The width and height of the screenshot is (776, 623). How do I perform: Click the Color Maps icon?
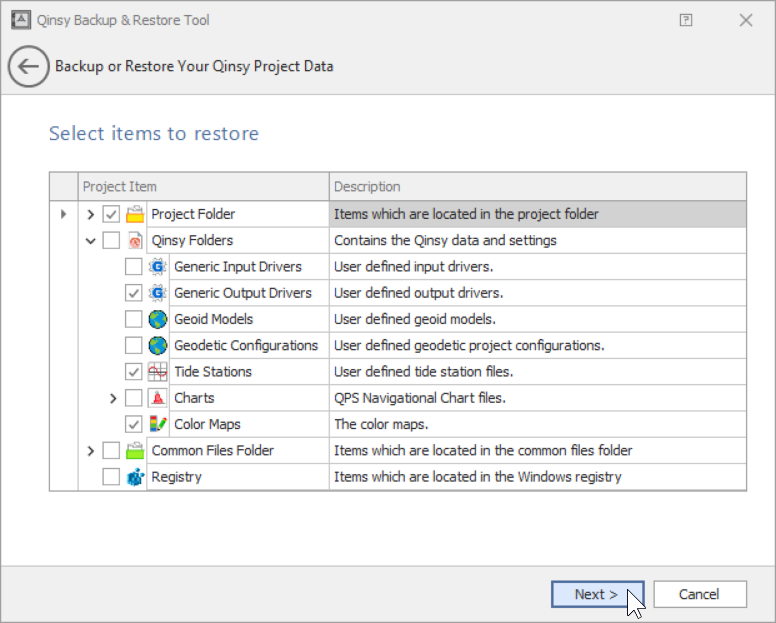pos(158,424)
